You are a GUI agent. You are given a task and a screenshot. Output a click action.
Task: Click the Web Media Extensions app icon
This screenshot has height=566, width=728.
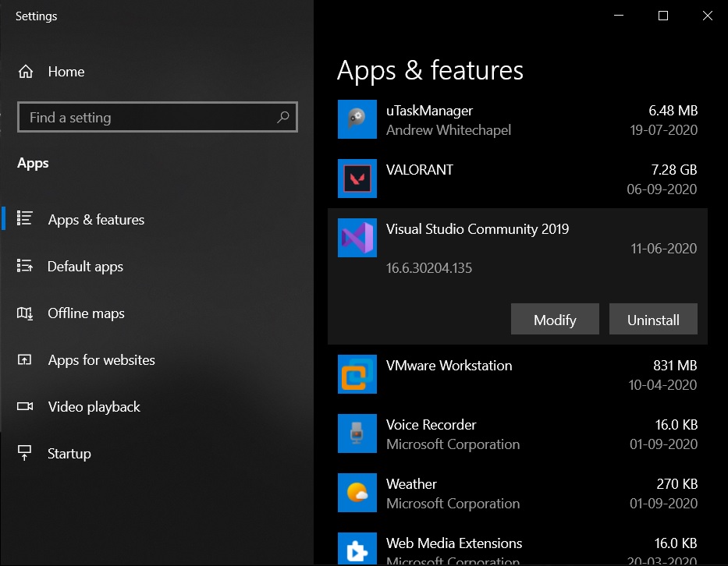[357, 549]
